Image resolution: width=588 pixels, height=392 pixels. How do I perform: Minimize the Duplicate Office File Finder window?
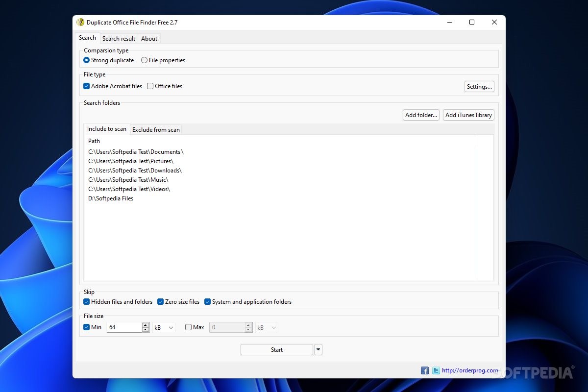pos(449,22)
